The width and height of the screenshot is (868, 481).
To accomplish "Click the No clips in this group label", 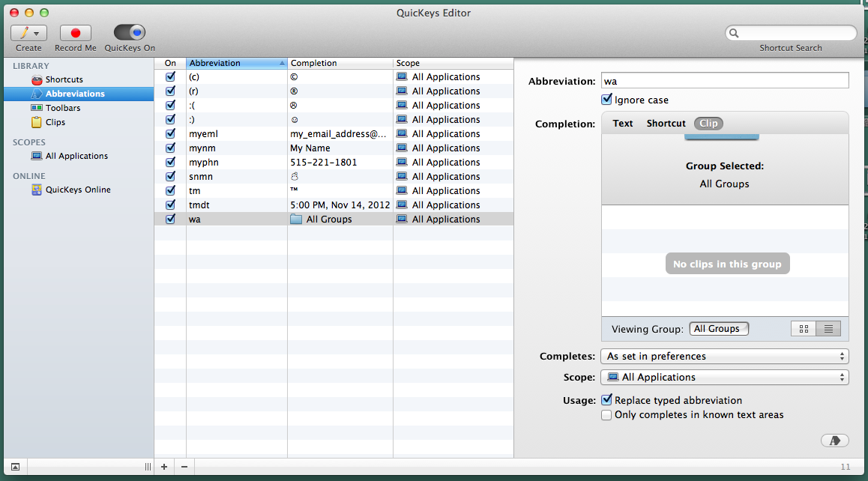I will click(x=727, y=264).
